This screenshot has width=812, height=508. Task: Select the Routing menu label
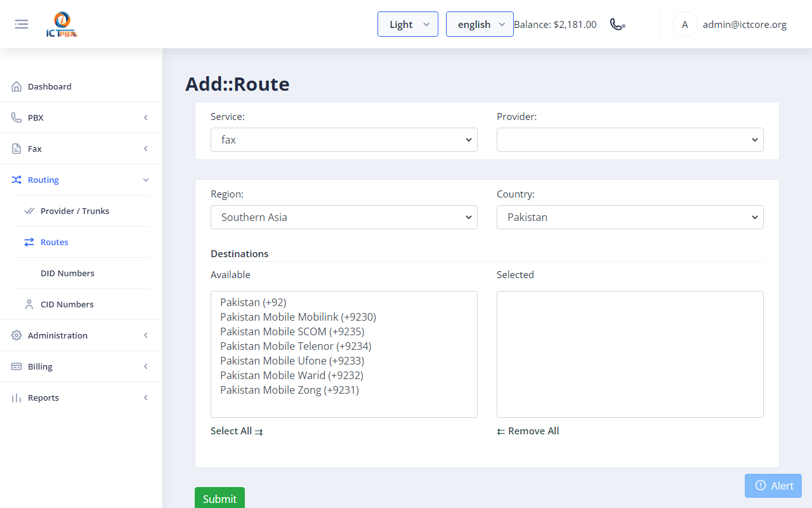click(x=43, y=180)
